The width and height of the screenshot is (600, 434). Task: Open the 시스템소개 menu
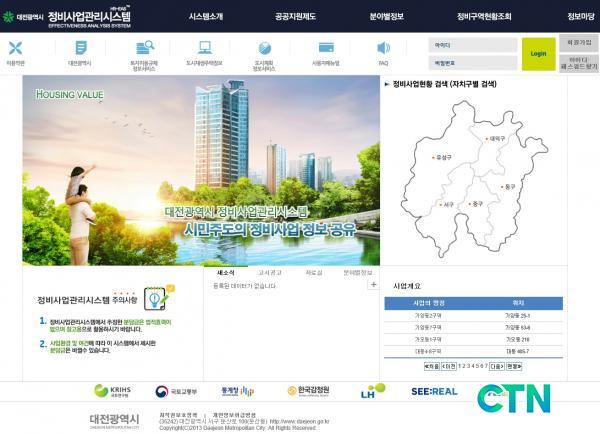(x=206, y=16)
